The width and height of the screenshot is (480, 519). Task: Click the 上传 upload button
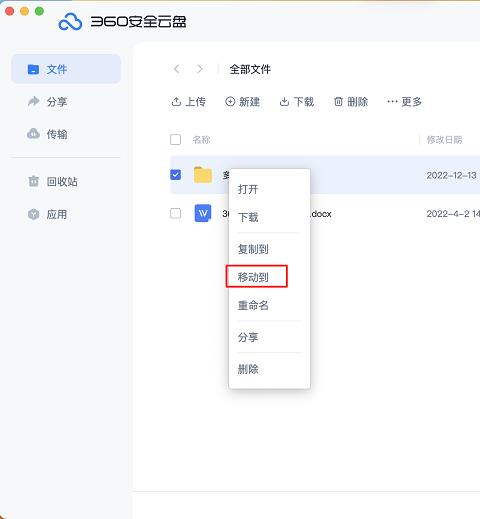pos(189,102)
